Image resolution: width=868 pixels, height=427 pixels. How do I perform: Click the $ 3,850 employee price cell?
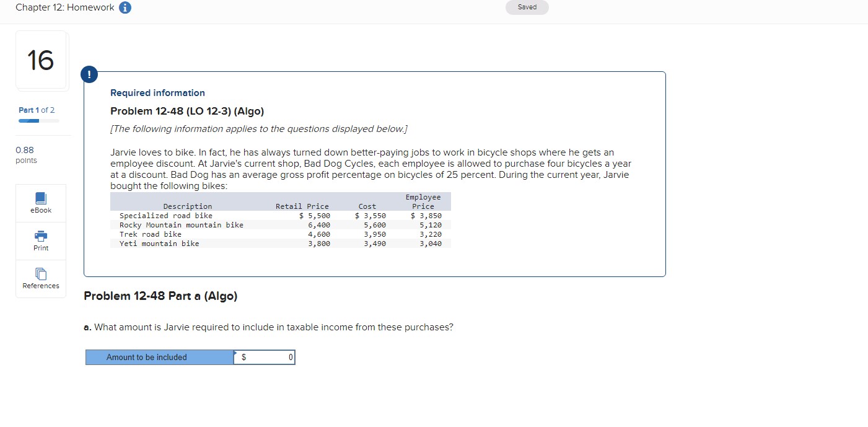(426, 216)
